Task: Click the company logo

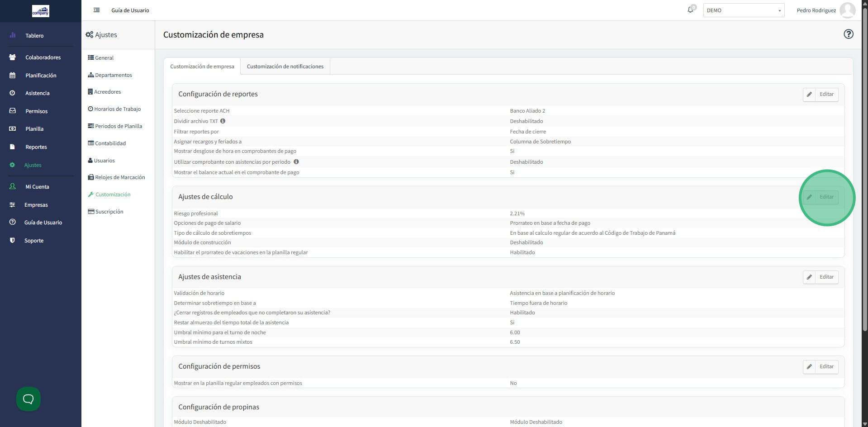Action: pos(40,11)
